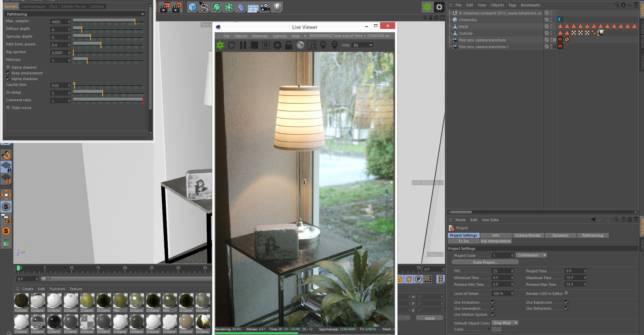
Task: Click the Light bulb object icon
Action: (x=277, y=7)
